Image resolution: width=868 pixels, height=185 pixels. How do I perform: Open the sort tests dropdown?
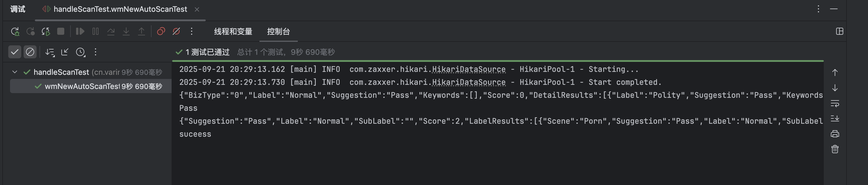point(50,52)
